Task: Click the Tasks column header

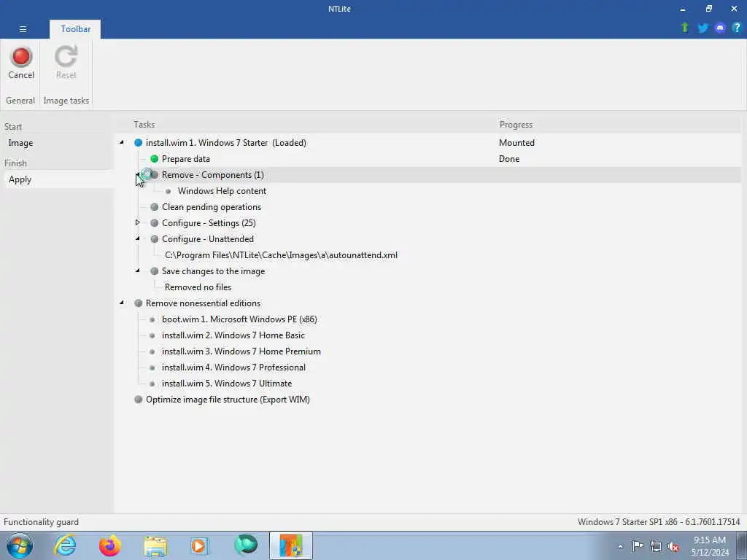Action: (144, 124)
